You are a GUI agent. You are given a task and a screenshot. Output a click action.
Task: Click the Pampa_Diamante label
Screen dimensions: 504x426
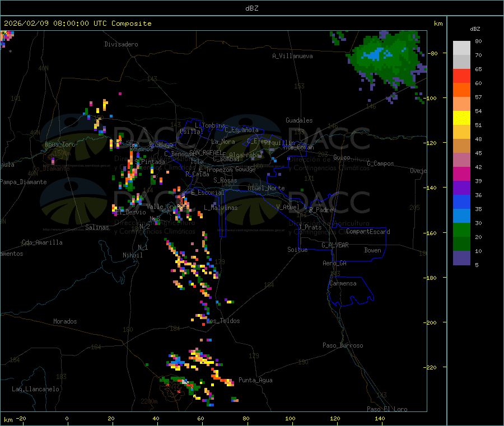tap(24, 182)
